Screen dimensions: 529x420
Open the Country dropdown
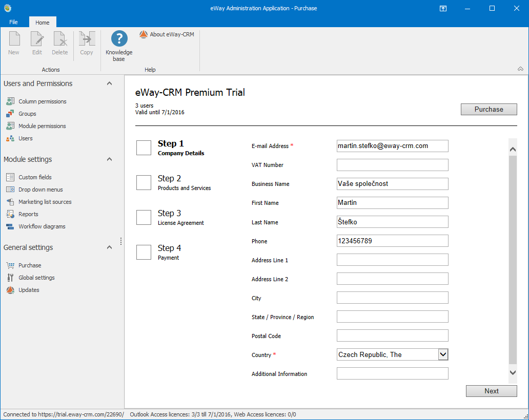[x=443, y=354]
